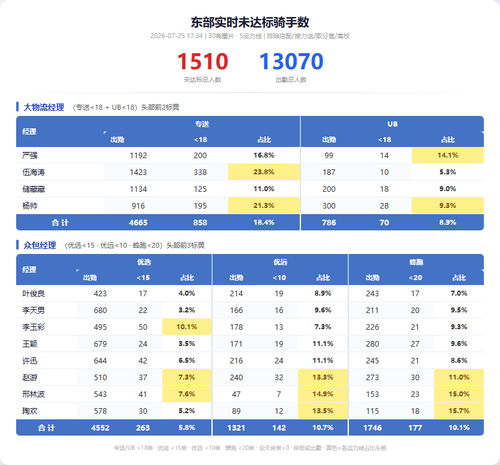This screenshot has height=465, width=500.
Task: Click the total percentage 18.4%
Action: click(264, 222)
